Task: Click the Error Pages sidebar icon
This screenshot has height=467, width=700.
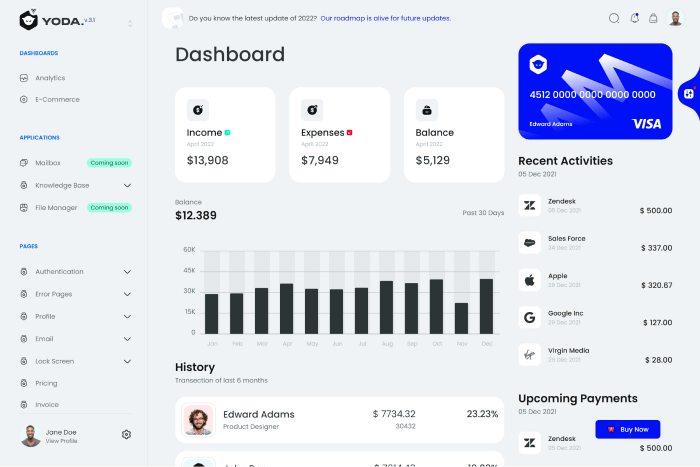Action: coord(24,294)
